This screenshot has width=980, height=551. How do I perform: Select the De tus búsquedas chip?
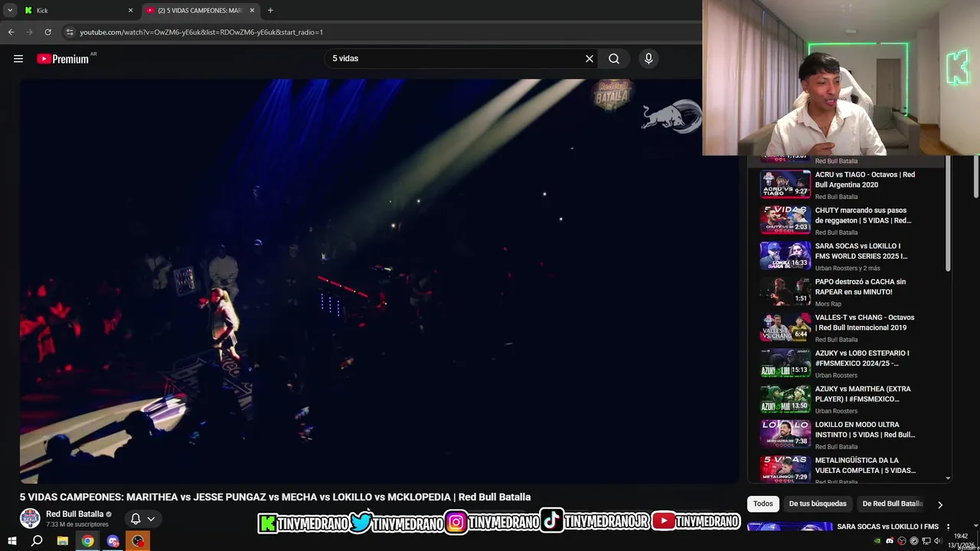818,504
